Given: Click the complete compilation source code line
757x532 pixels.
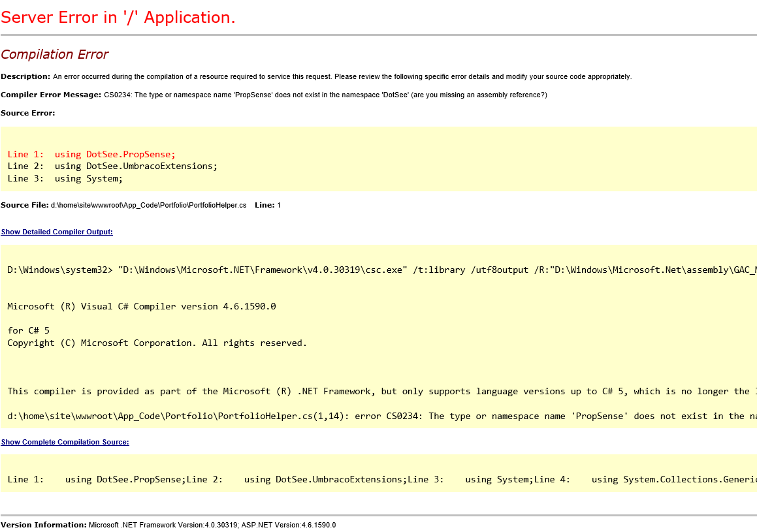Looking at the screenshot, I should pos(379,479).
